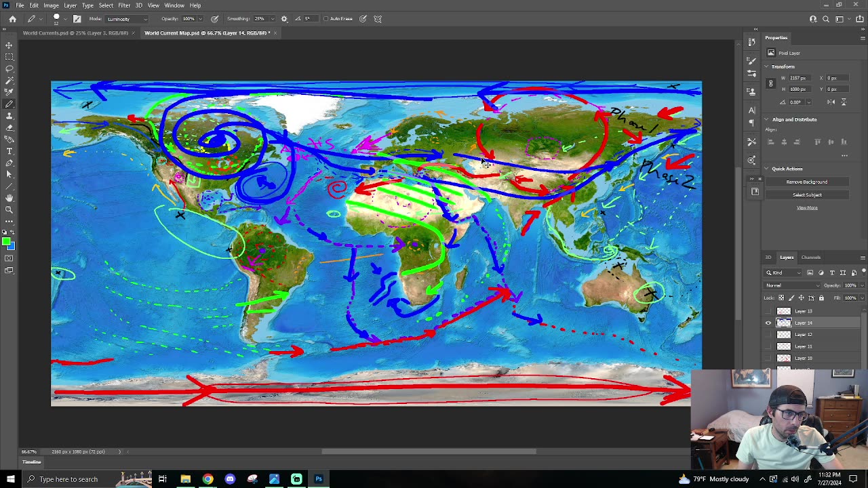Click the Remove Background button
The image size is (868, 488).
pos(807,182)
